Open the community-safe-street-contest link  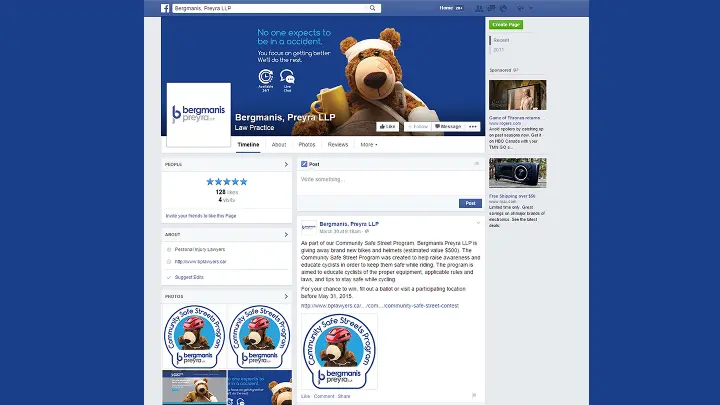[x=380, y=306]
